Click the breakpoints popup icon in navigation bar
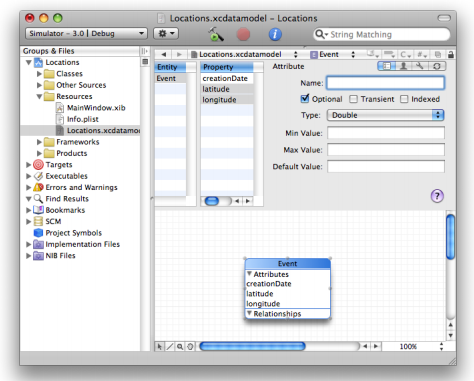 (x=389, y=54)
